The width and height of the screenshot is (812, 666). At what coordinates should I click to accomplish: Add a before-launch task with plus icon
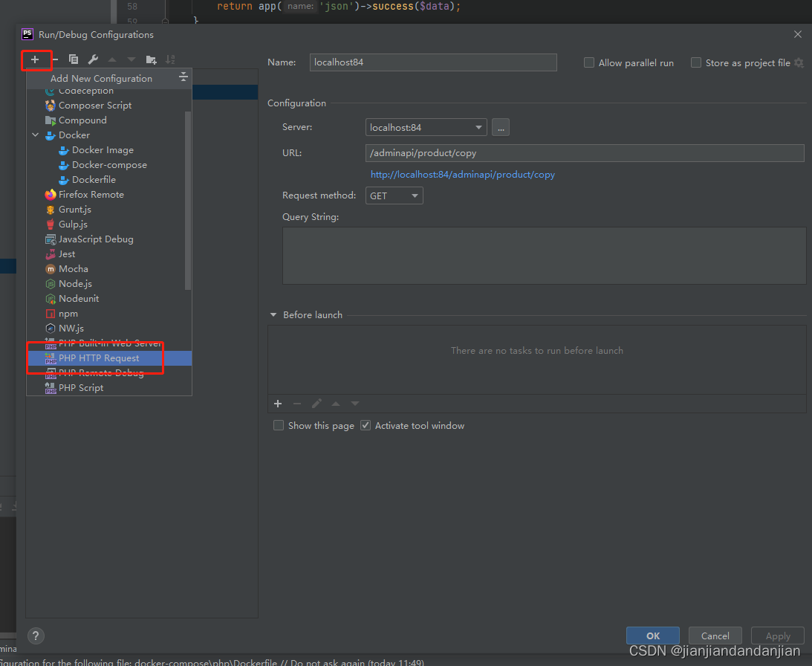278,403
